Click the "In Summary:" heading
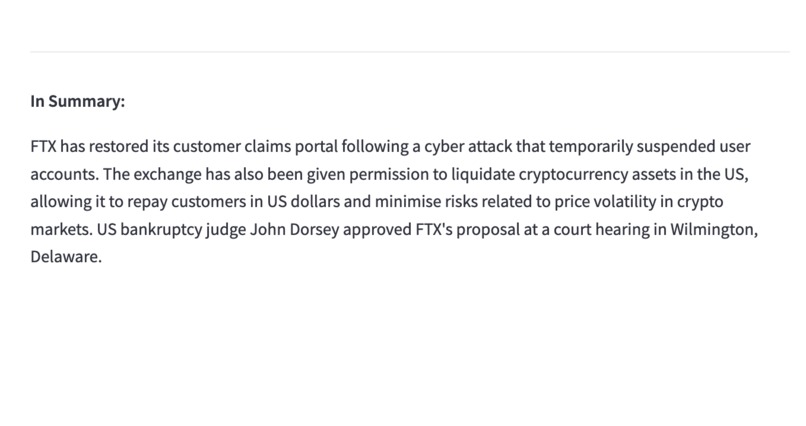 point(77,101)
